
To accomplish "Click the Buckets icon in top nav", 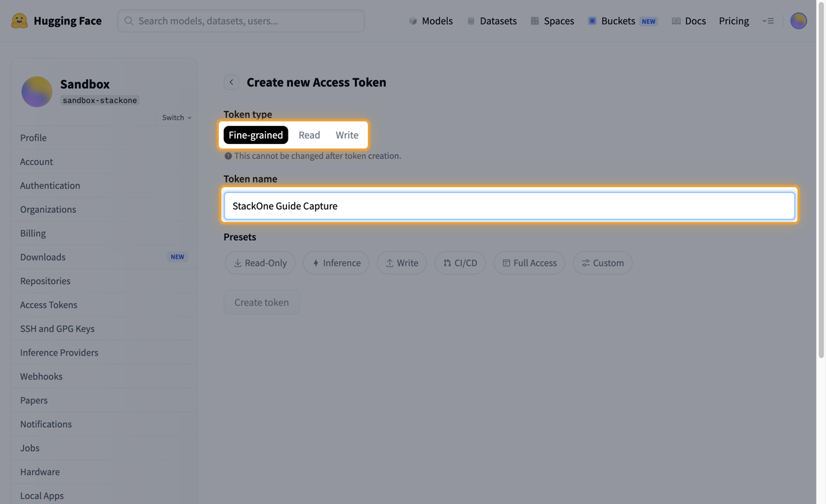I will coord(592,21).
